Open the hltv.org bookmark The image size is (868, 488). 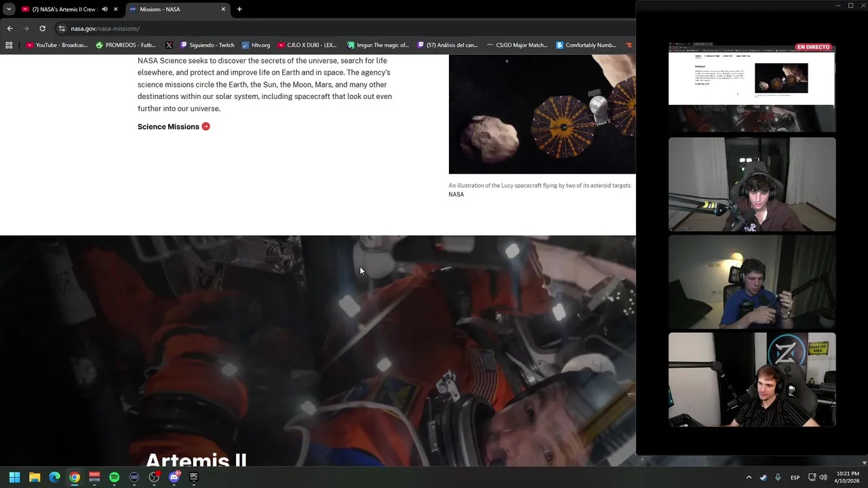tap(256, 45)
